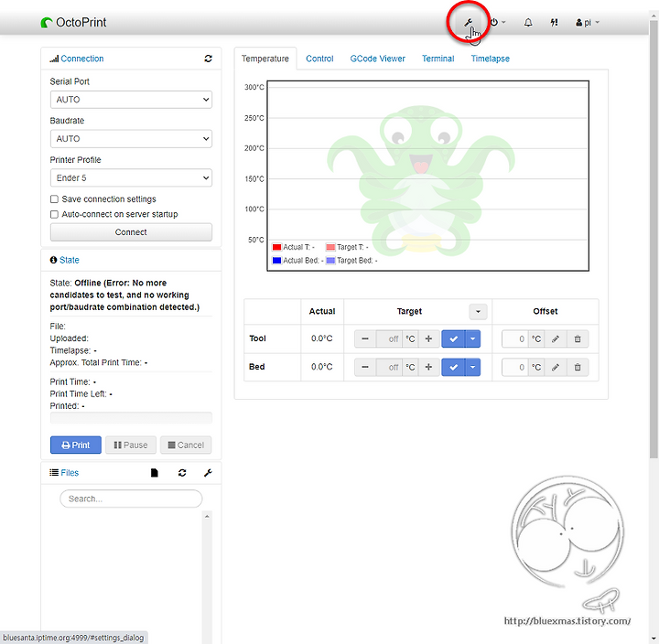Focus Tool target temperature field
This screenshot has height=644, width=659.
tap(390, 338)
